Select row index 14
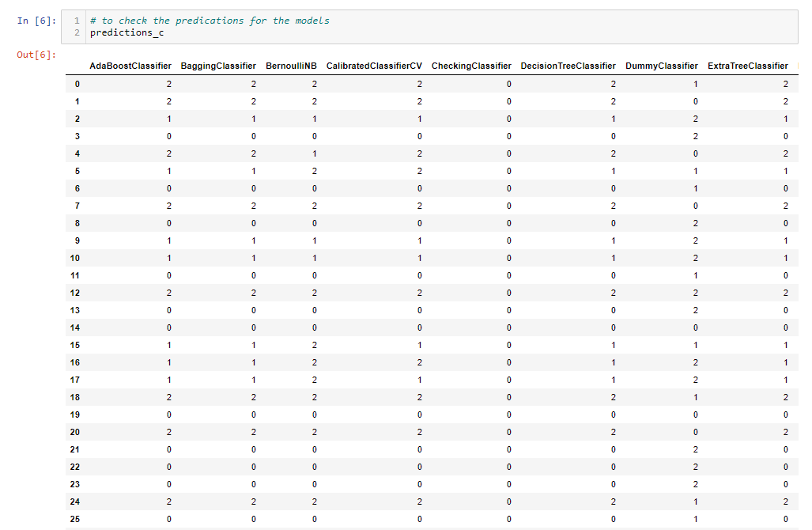 coord(75,327)
